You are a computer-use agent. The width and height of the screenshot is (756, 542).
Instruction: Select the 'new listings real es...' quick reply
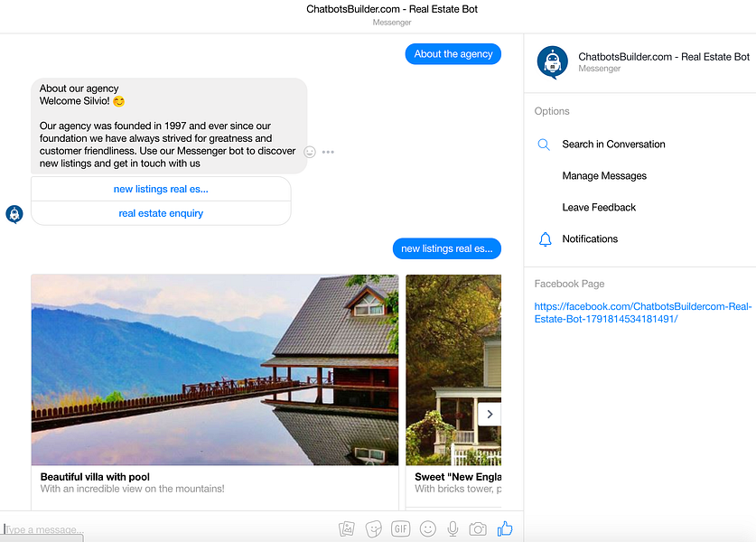pos(161,189)
